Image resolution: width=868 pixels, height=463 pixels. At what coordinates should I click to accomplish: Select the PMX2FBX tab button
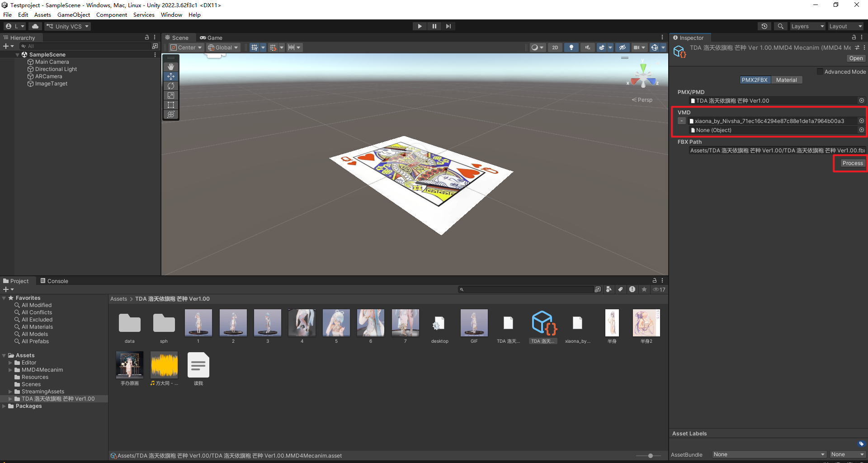[755, 80]
